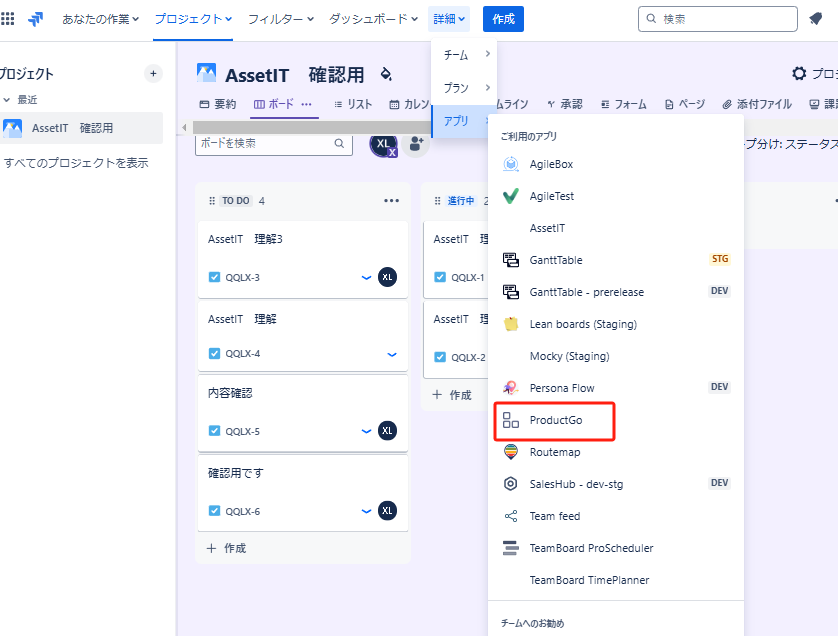838x636 pixels.
Task: Open the Team feed app
Action: click(x=554, y=516)
